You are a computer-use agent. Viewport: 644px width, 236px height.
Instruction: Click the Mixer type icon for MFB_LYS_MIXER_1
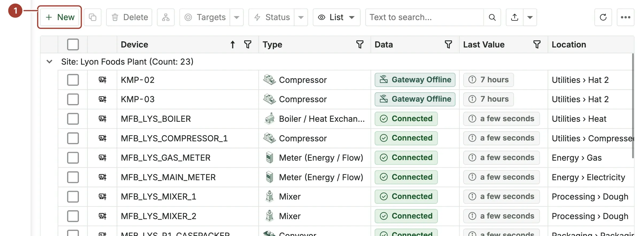pos(269,196)
